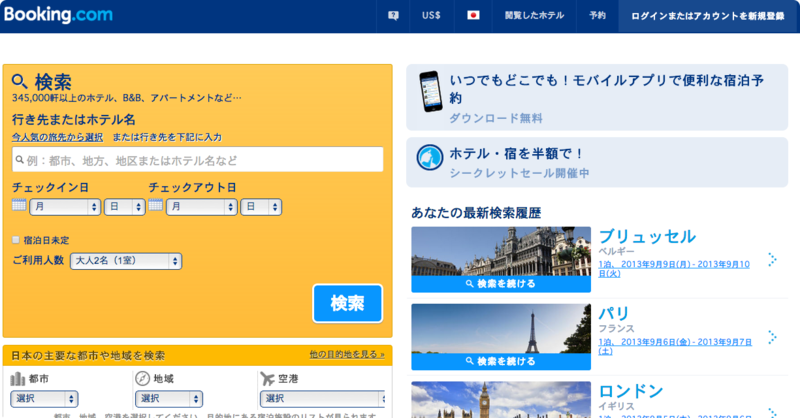The width and height of the screenshot is (800, 418).
Task: Click ホテル・宿を半額で headline
Action: [516, 154]
